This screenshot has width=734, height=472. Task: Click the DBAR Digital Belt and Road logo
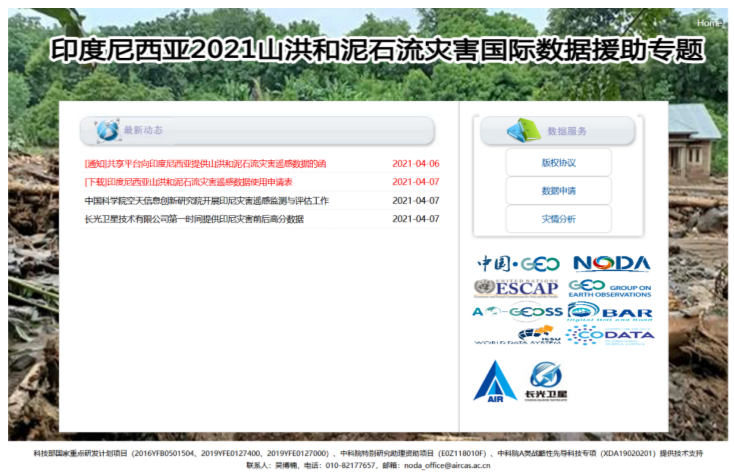(610, 312)
